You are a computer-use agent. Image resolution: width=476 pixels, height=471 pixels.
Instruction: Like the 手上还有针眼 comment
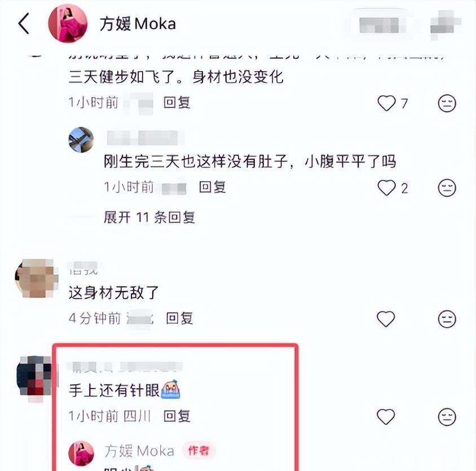386,416
